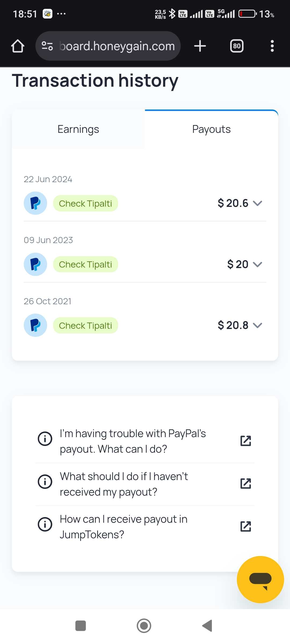This screenshot has height=644, width=290.
Task: Switch to the Earnings tab
Action: pyautogui.click(x=78, y=129)
